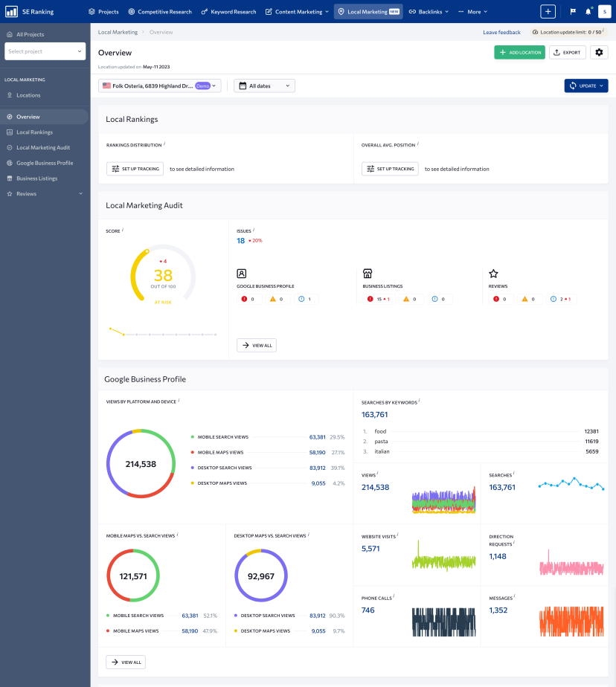Click the Add Location button

click(519, 53)
